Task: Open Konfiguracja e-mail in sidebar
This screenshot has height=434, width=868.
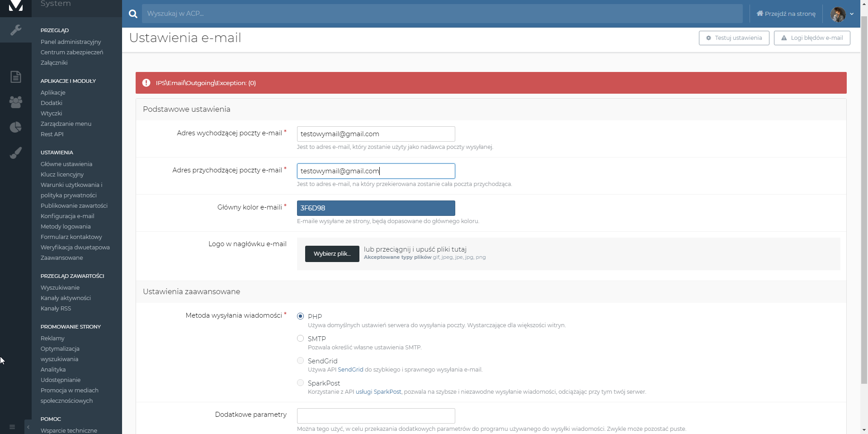Action: [68, 216]
